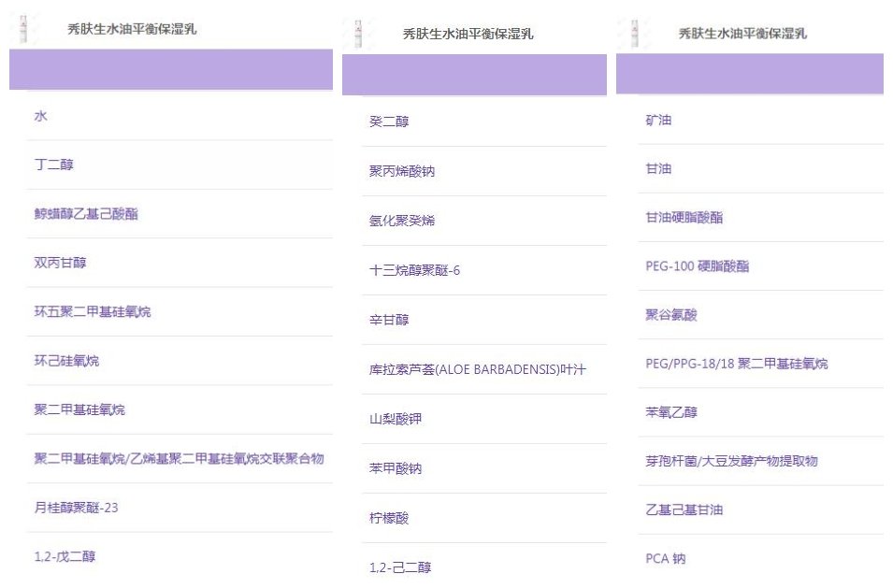
Task: Click the 矿油 ingredient
Action: (658, 121)
